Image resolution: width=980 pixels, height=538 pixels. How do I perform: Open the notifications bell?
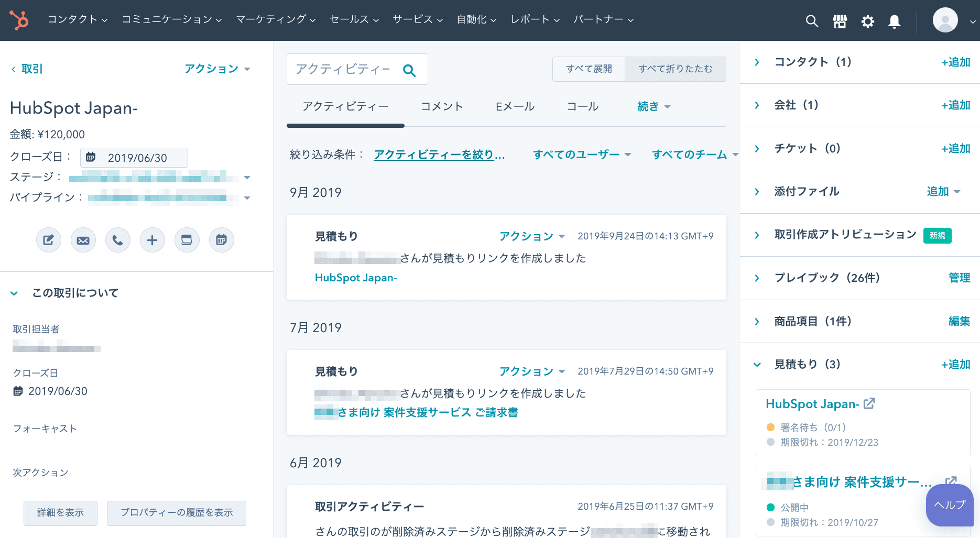point(895,21)
